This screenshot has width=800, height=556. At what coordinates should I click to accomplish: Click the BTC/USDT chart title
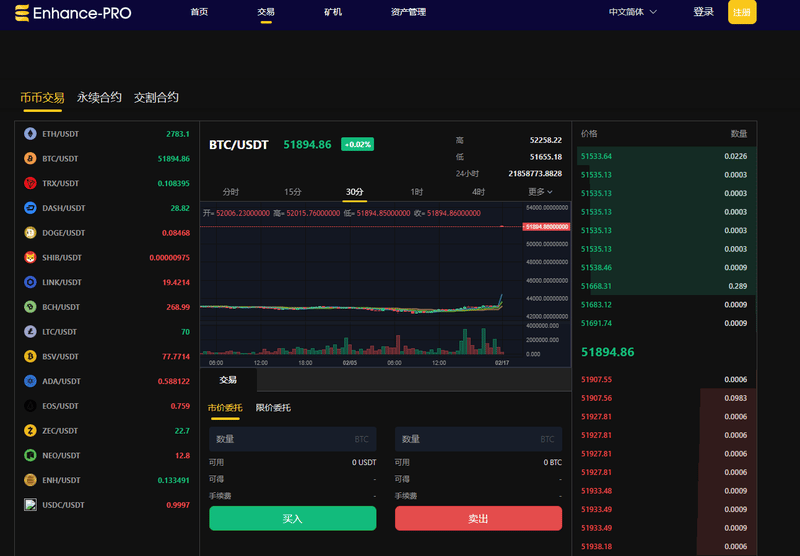pos(239,145)
